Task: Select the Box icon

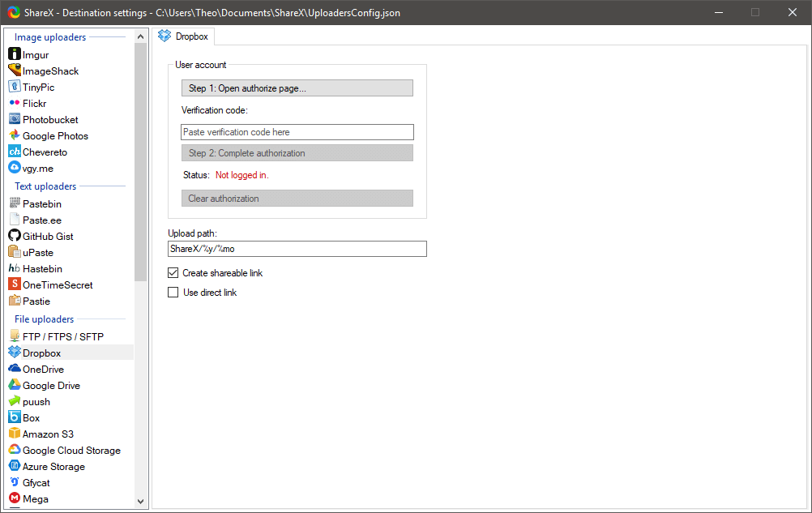Action: click(x=15, y=417)
